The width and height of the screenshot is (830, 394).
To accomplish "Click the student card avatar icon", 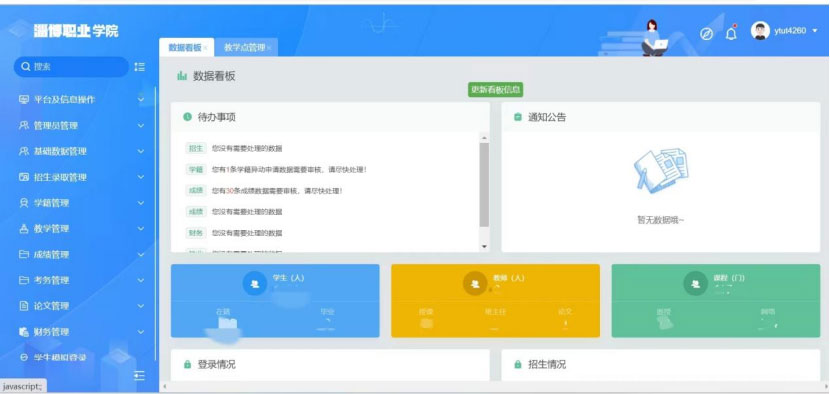I will pyautogui.click(x=255, y=284).
